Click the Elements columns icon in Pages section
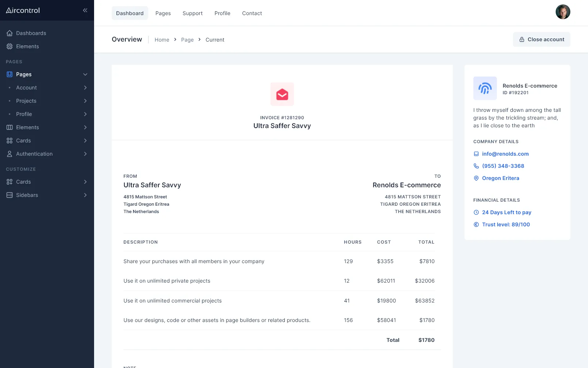This screenshot has width=588, height=368. coord(10,127)
